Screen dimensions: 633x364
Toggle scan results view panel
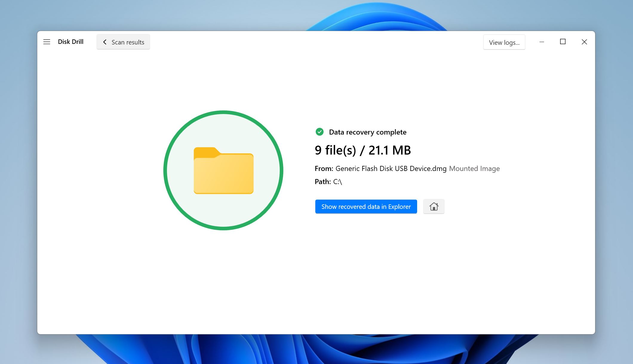point(124,42)
